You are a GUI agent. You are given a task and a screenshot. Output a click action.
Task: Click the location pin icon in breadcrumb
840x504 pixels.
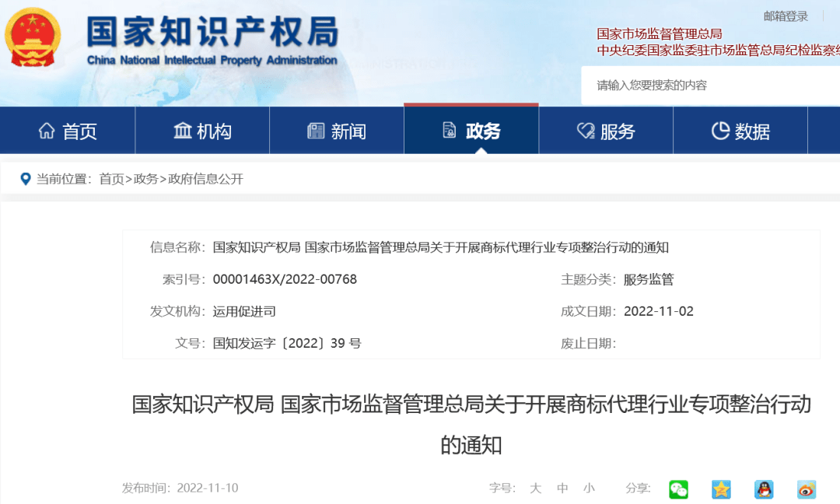25,179
